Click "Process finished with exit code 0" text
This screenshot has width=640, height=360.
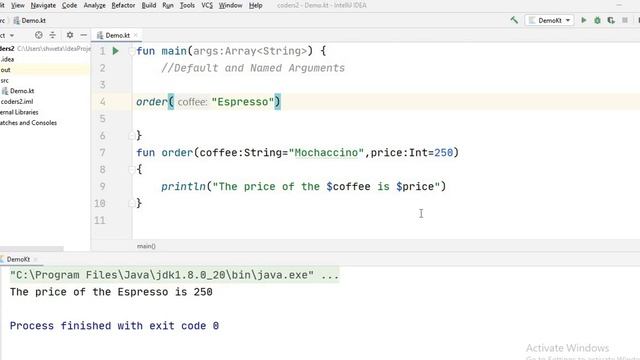[114, 326]
